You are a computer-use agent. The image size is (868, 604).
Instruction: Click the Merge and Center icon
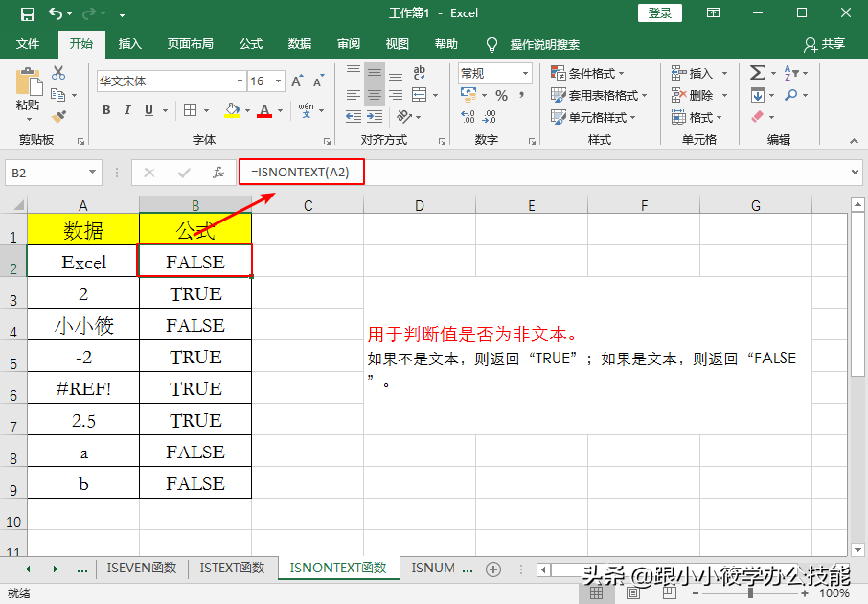point(420,95)
